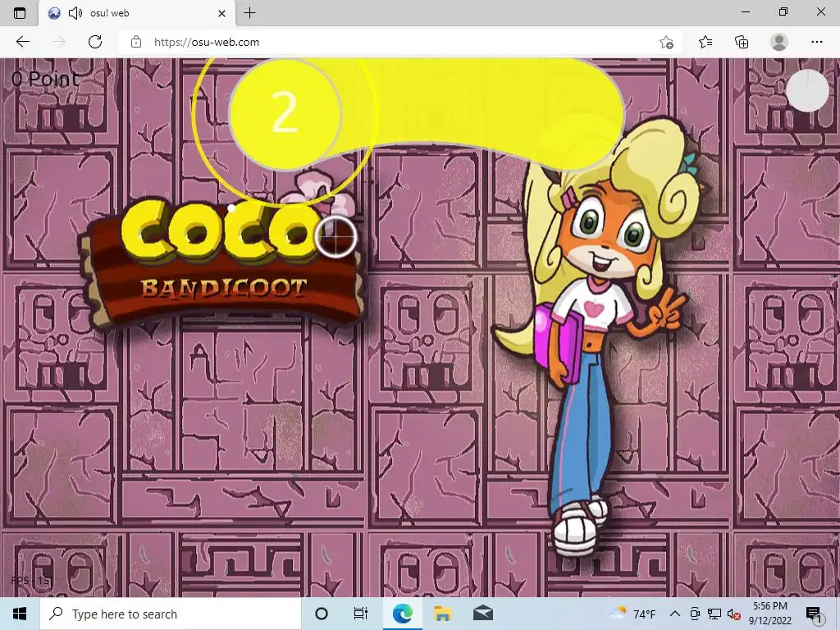
Task: Hit the yellow hit circle numbered 2
Action: [285, 113]
